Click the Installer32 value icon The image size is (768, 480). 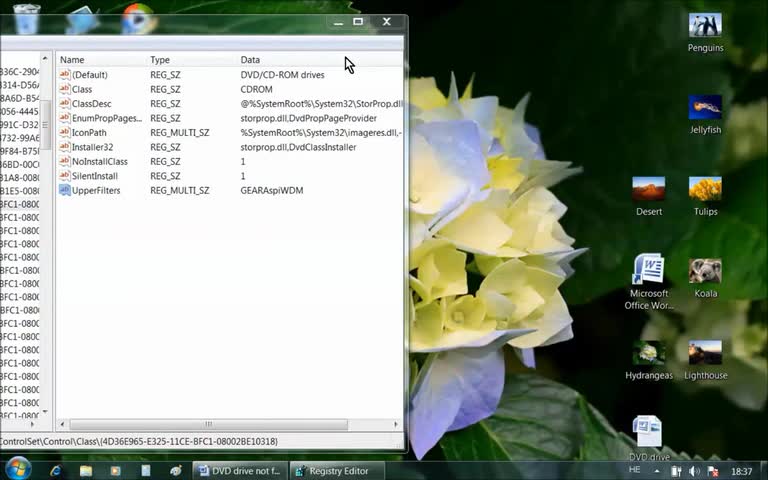click(65, 147)
